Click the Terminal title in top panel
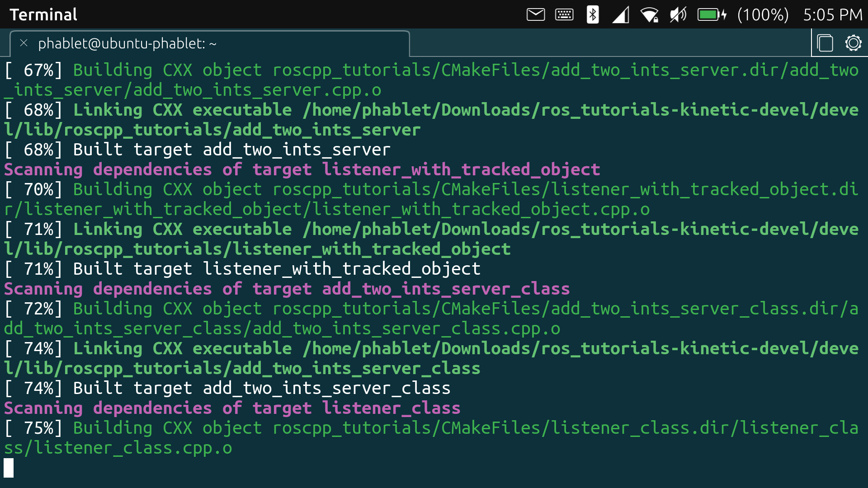This screenshot has width=868, height=488. click(43, 14)
